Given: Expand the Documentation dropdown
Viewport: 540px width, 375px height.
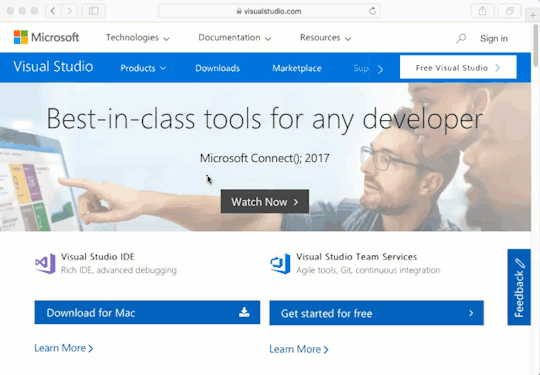Looking at the screenshot, I should [235, 38].
